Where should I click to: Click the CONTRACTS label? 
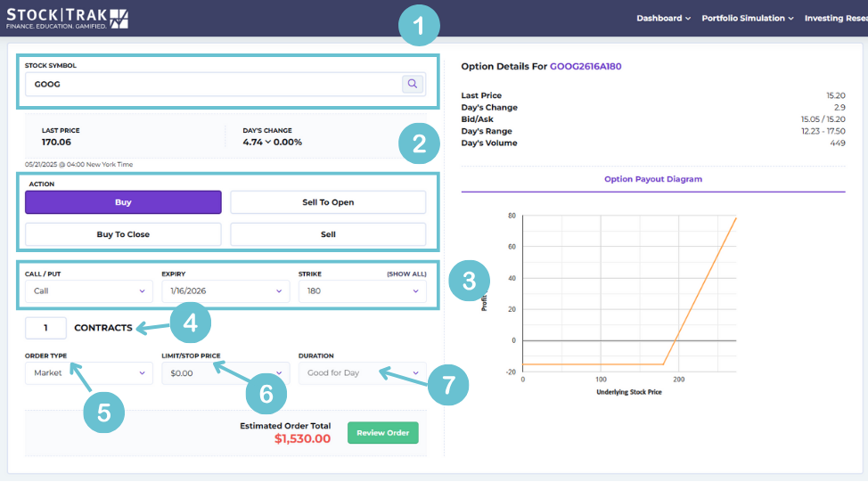(103, 328)
